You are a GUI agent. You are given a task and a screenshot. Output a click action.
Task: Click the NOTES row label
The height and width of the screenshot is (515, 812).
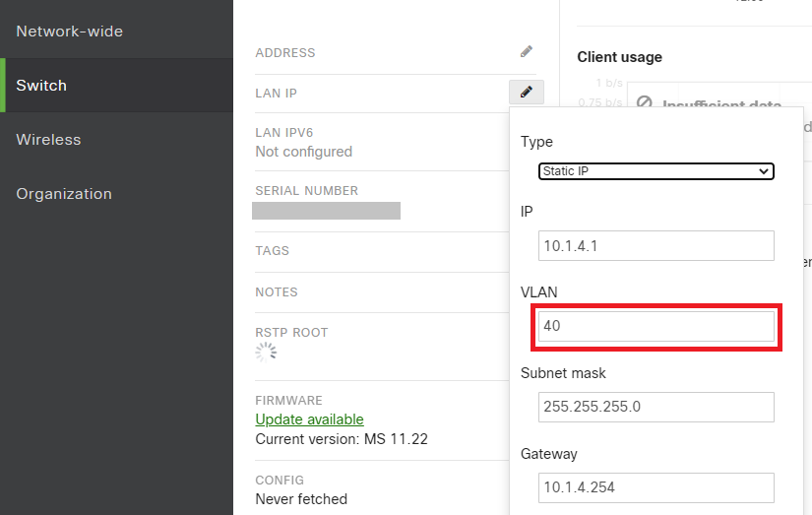[277, 292]
